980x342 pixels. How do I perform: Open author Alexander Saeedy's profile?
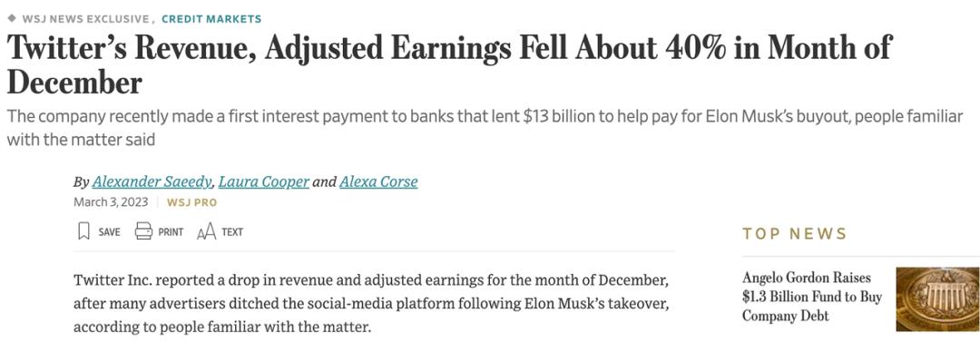tap(153, 182)
